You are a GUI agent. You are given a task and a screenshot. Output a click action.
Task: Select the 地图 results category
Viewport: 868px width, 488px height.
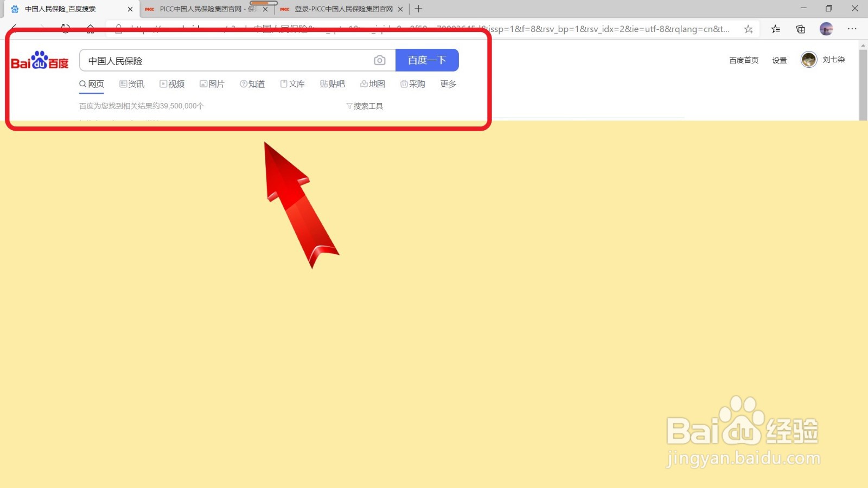373,84
